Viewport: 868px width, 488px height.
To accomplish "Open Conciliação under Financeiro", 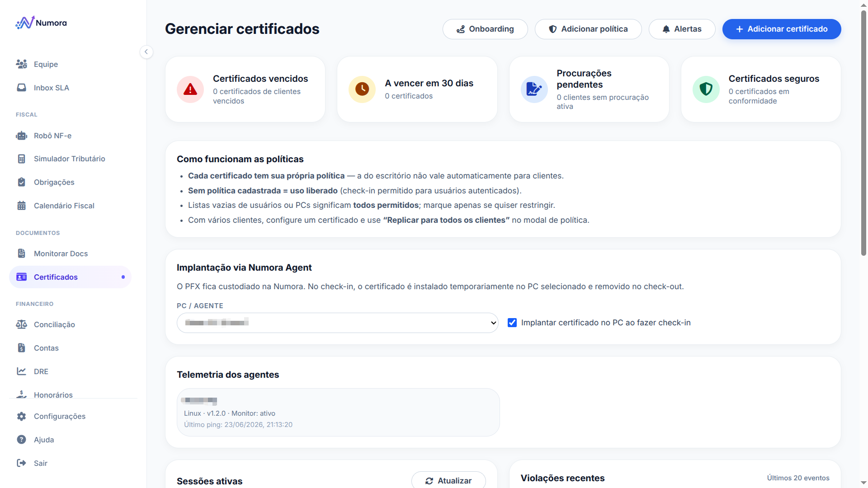I will 70,324.
